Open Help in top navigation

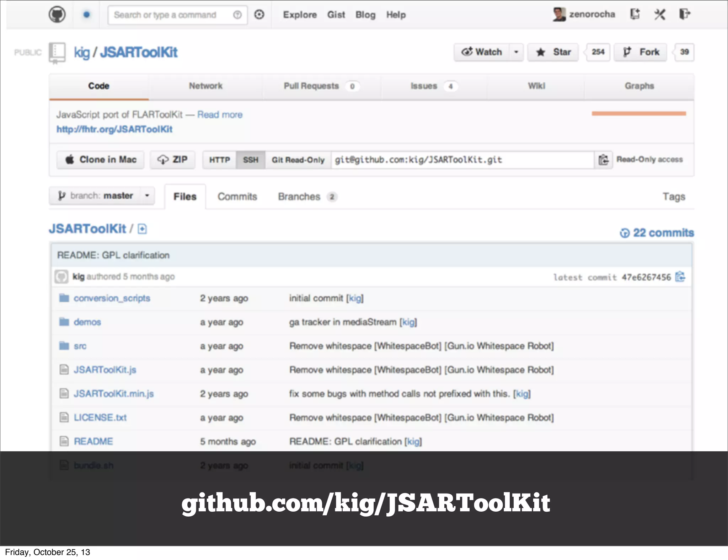pos(396,15)
